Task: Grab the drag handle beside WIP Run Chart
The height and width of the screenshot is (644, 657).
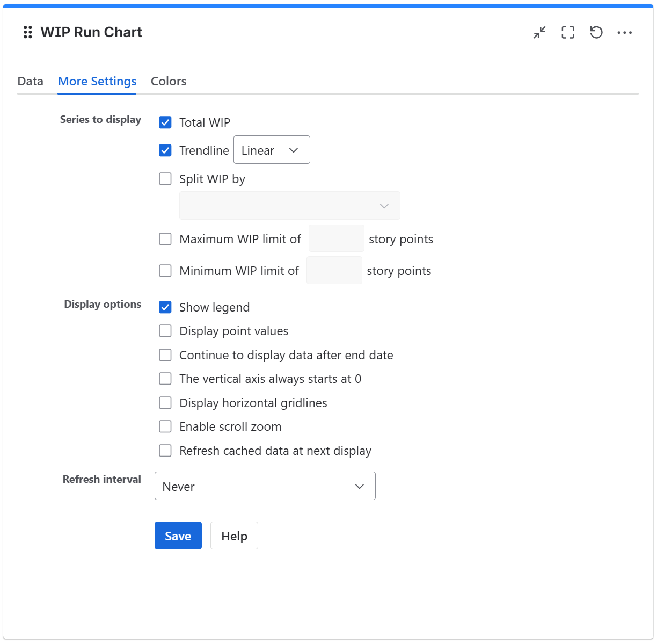Action: click(27, 32)
